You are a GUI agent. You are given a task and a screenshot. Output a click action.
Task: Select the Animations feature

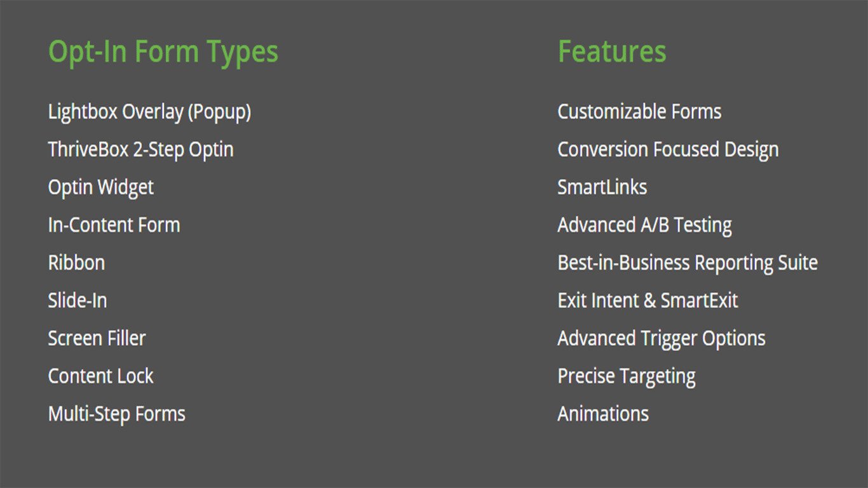point(603,414)
